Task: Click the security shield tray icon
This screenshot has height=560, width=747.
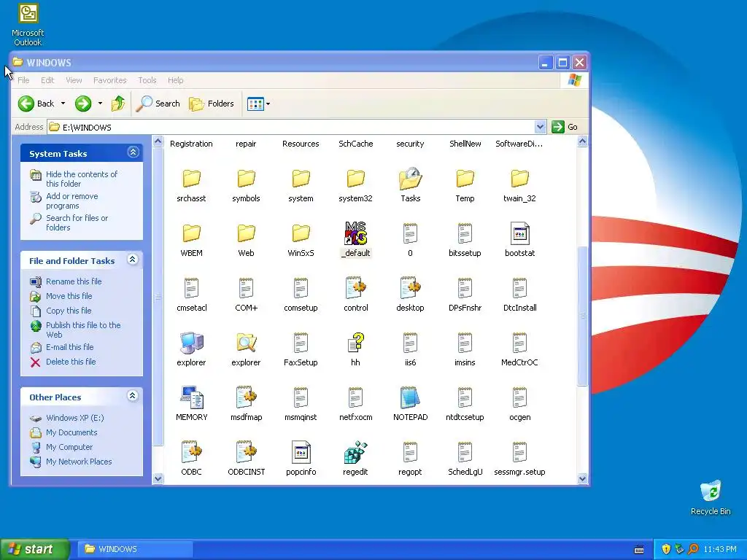Action: (x=666, y=549)
